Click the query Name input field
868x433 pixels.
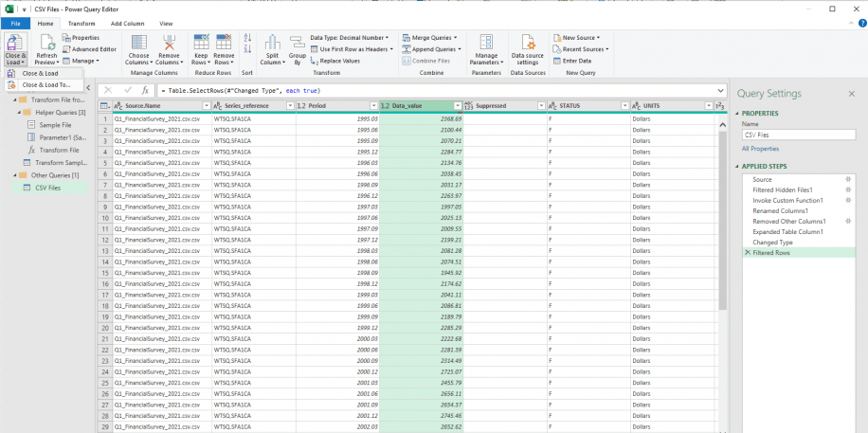(798, 135)
